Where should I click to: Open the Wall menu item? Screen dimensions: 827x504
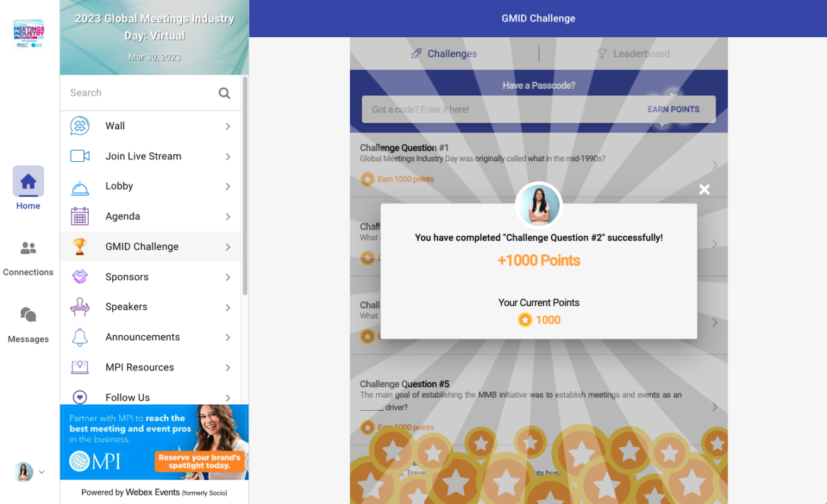point(150,126)
